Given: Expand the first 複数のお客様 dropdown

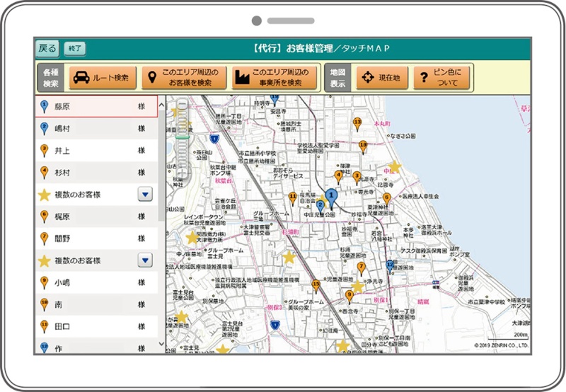Looking at the screenshot, I should pyautogui.click(x=144, y=194).
